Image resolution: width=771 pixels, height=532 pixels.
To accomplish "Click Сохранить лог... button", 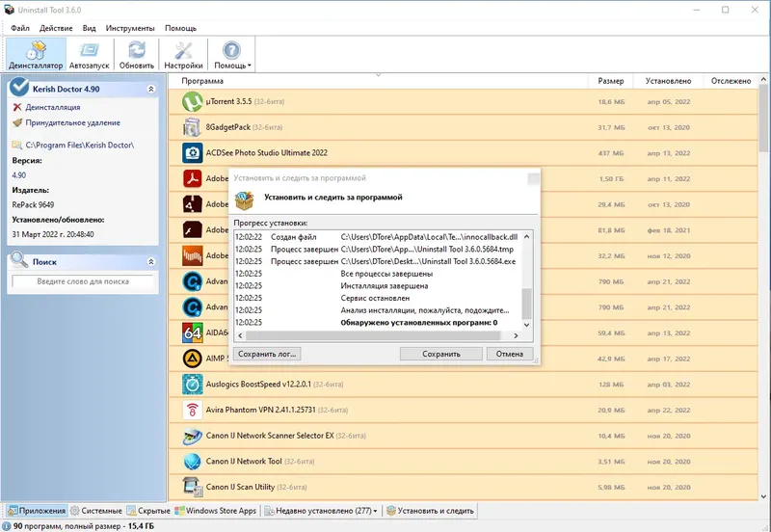I will [267, 354].
